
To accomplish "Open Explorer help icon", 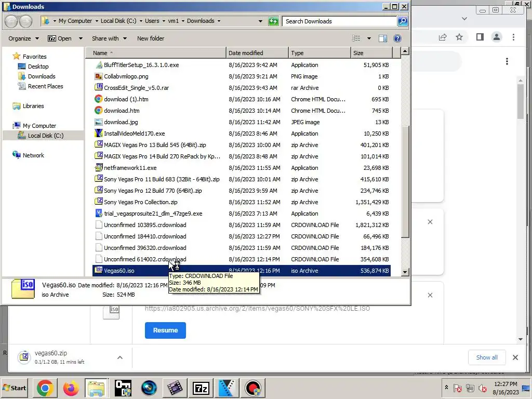I will [397, 38].
